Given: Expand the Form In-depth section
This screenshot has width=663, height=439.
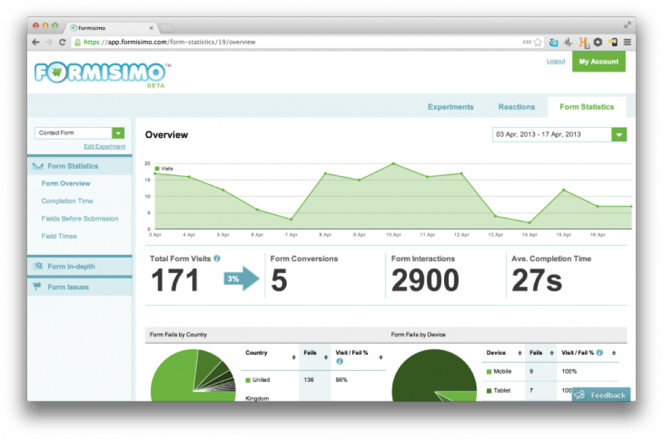Looking at the screenshot, I should (79, 266).
